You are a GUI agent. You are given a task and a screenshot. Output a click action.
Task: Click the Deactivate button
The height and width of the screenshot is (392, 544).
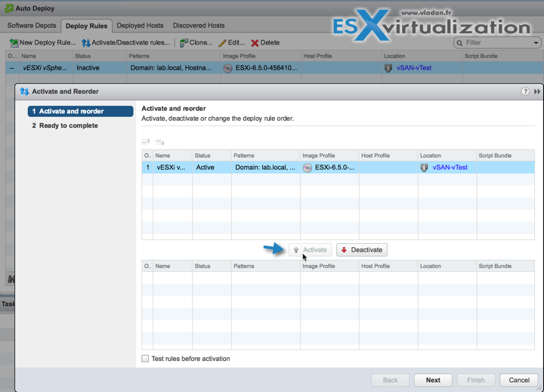click(x=362, y=250)
